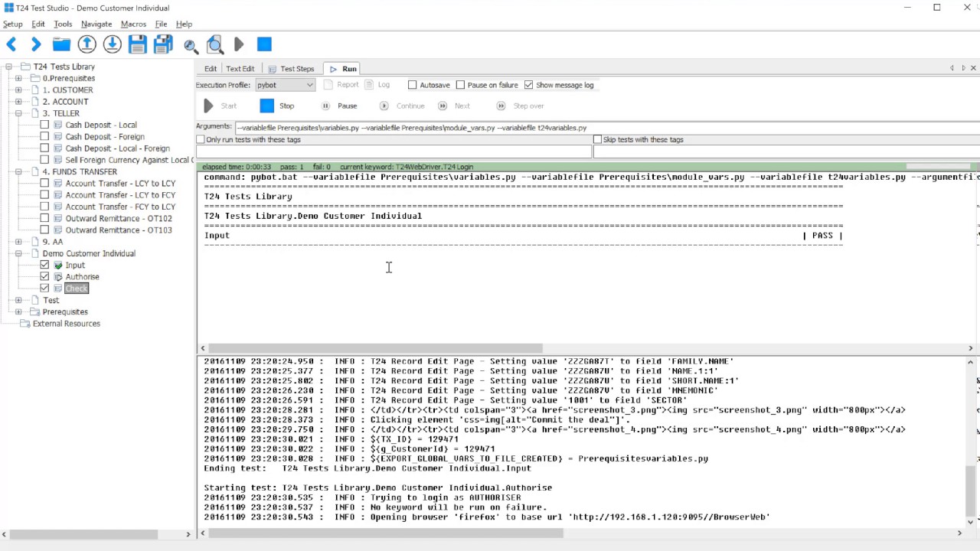Expand the 2. ACCOUNT suite node

(x=18, y=102)
